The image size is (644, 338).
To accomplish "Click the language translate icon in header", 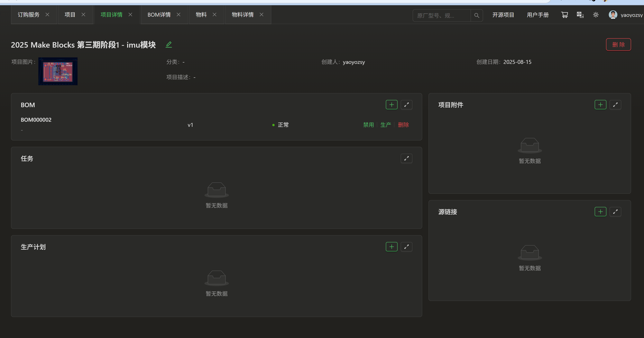I will click(580, 15).
